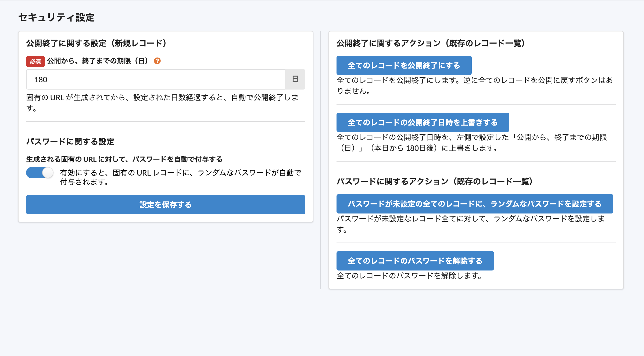Click the 設定を保存する save button

166,205
